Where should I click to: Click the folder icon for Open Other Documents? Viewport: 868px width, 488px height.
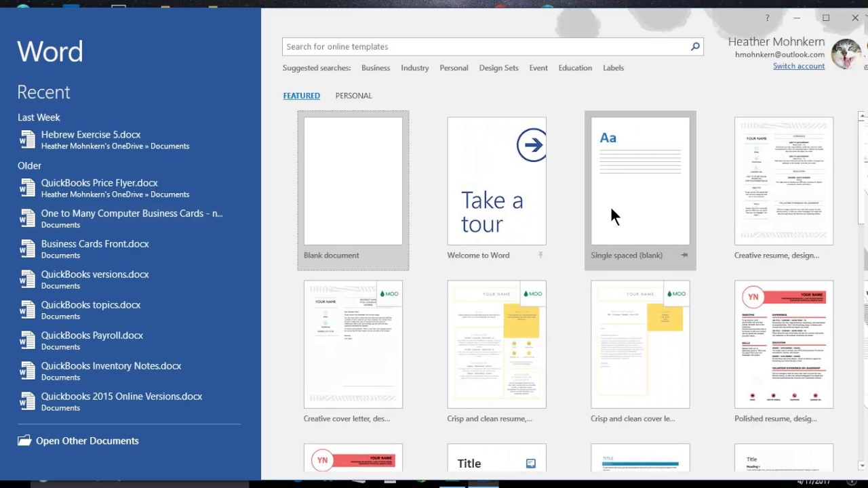tap(24, 441)
